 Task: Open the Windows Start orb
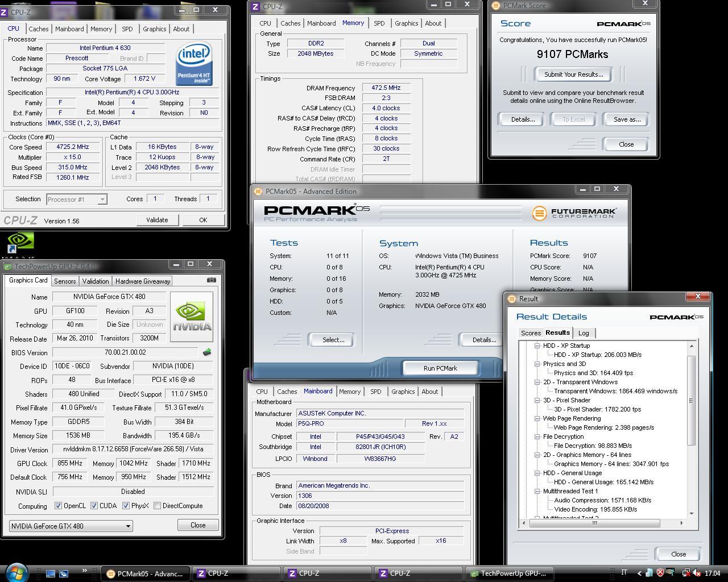coord(16,572)
